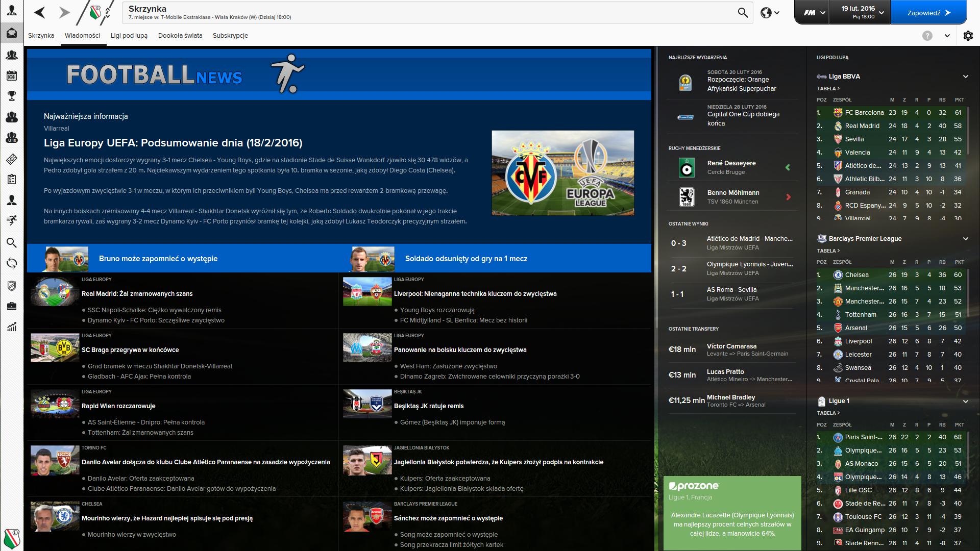Screen dimensions: 980x551
Task: Open the globe world dropdown
Action: pyautogui.click(x=770, y=13)
